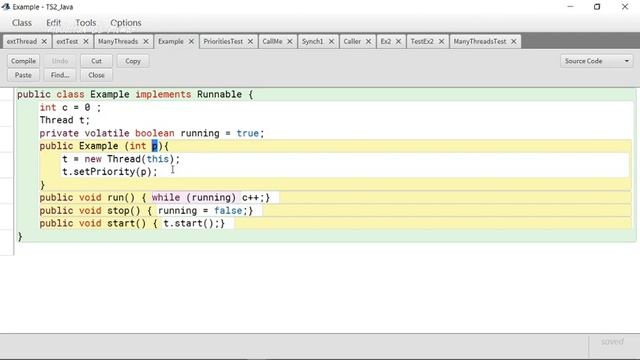The height and width of the screenshot is (360, 640).
Task: Close the Synch1 tab
Action: [x=331, y=42]
